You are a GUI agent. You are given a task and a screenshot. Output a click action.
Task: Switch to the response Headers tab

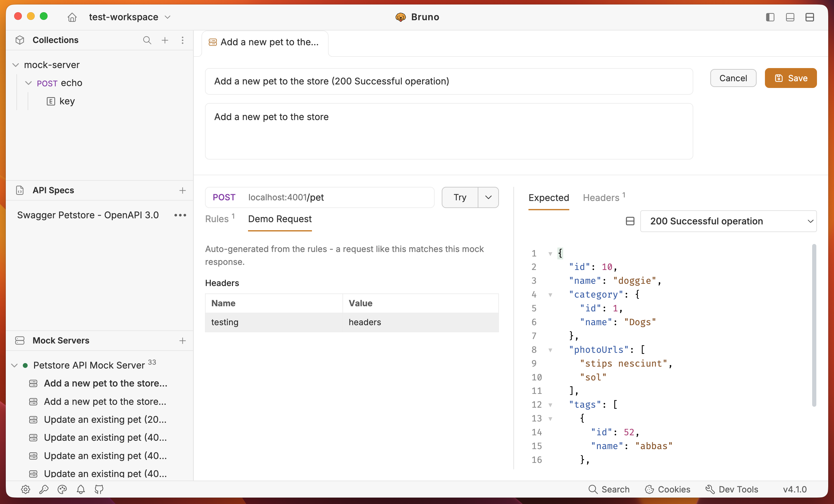604,197
